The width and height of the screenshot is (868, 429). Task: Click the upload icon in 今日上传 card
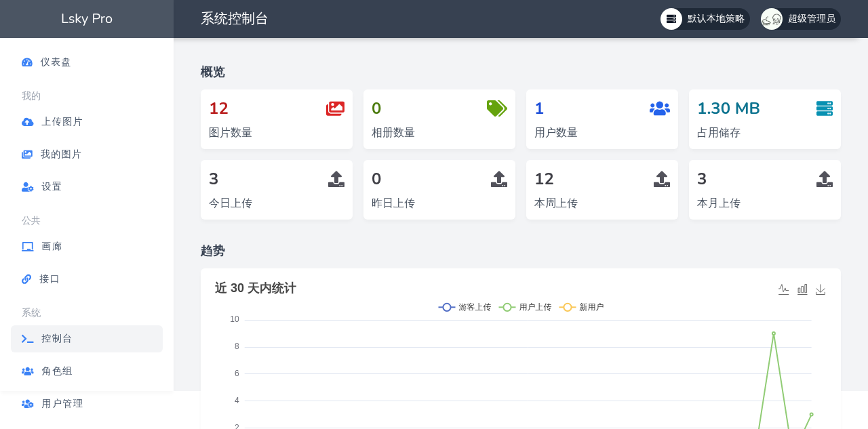(336, 179)
